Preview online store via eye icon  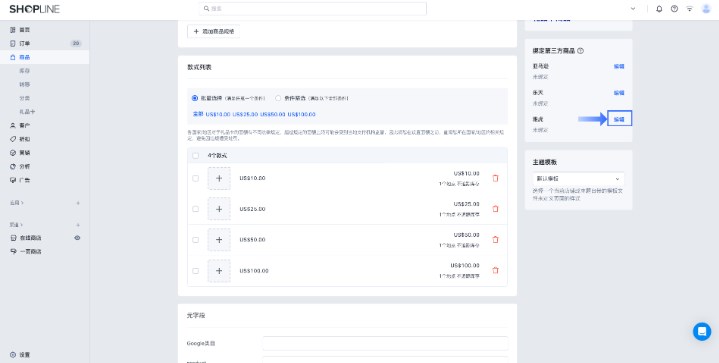coord(77,238)
